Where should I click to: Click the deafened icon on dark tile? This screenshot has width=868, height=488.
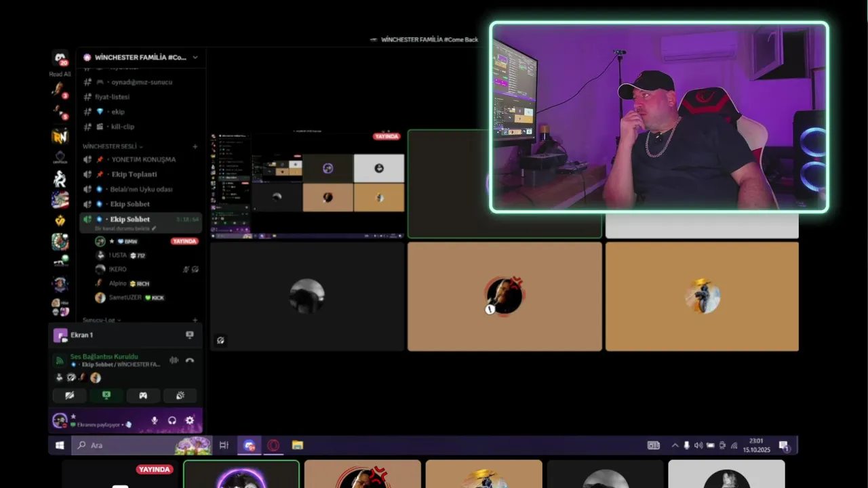[220, 340]
